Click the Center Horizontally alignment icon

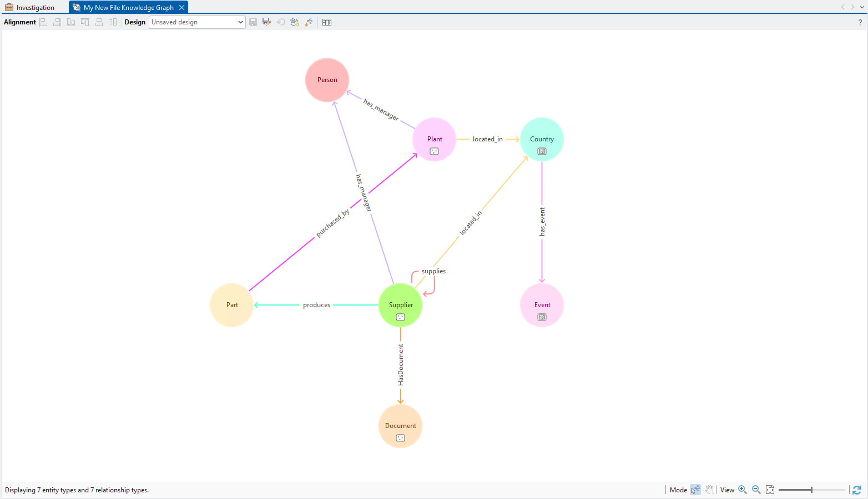point(99,22)
